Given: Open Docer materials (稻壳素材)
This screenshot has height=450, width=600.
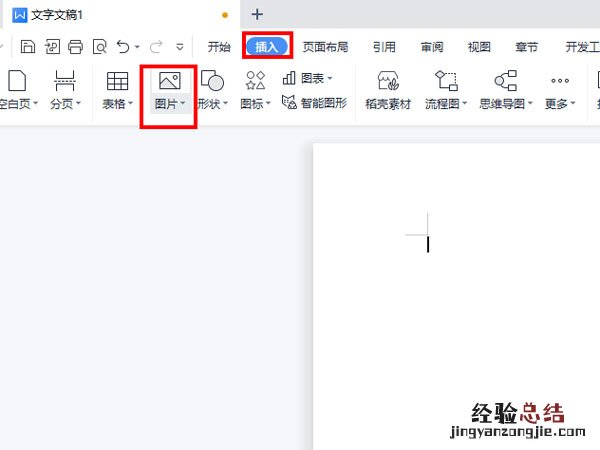Looking at the screenshot, I should coord(388,82).
